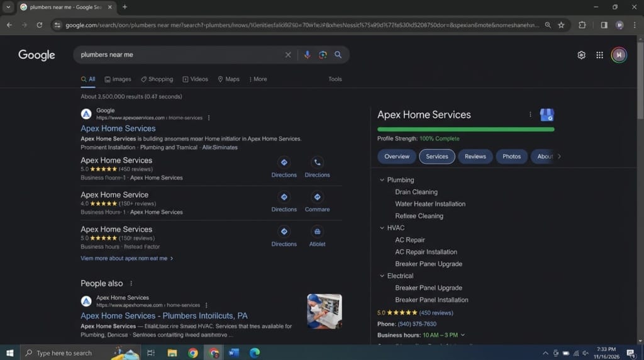Screen dimensions: 644x360
Task: Select the Photos tab in business panel
Action: tap(511, 157)
